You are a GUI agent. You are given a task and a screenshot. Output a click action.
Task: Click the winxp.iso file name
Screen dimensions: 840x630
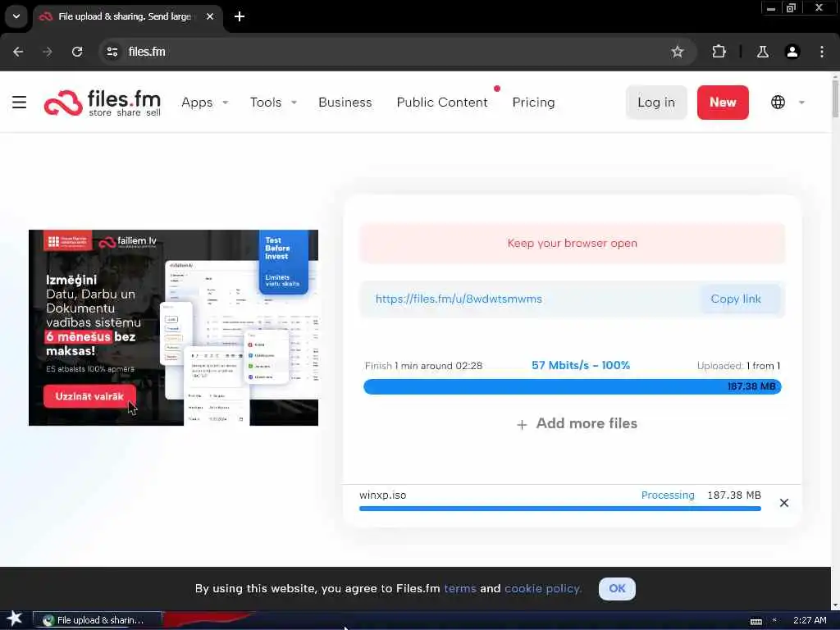tap(382, 495)
